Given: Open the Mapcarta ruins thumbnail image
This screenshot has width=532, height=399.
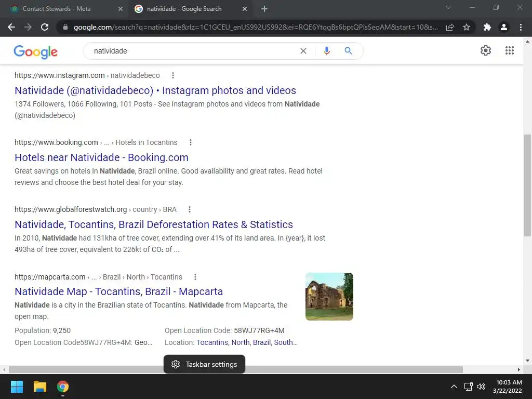Looking at the screenshot, I should pos(329,297).
